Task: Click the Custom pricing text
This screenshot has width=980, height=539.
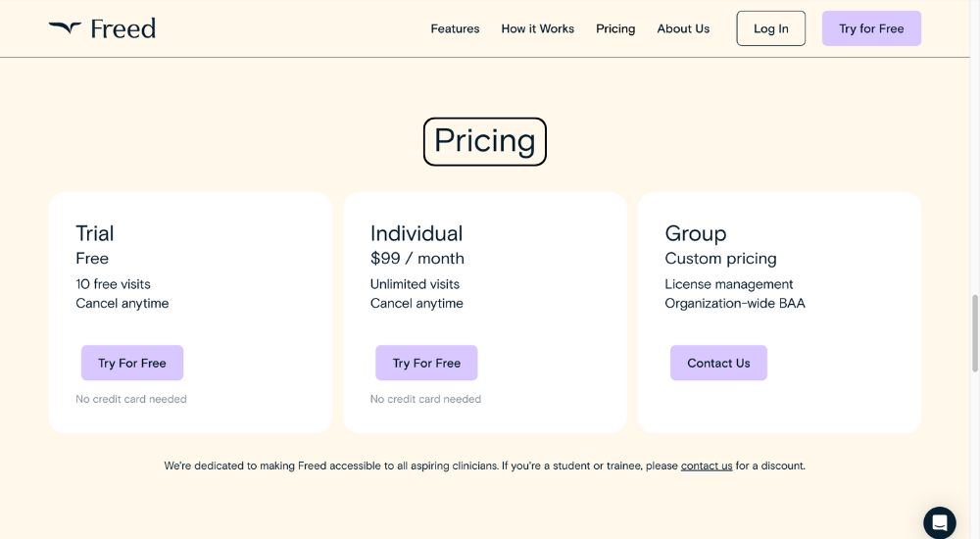Action: tap(720, 259)
